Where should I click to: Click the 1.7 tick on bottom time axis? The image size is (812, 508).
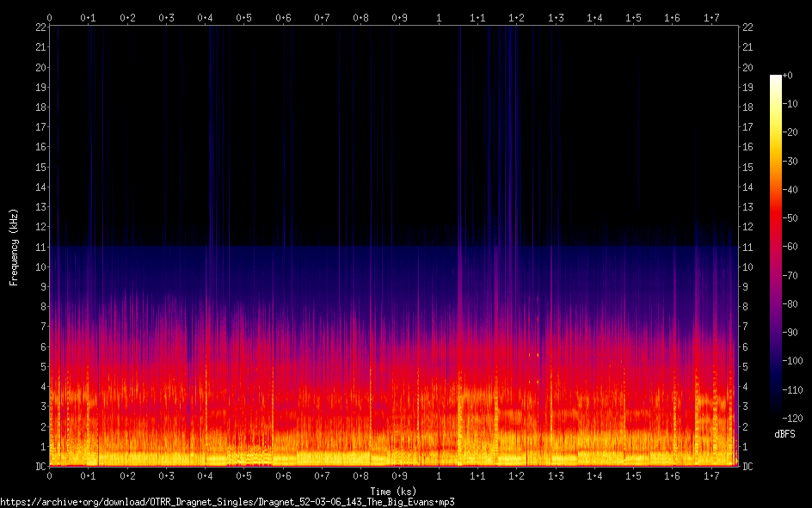[x=711, y=475]
